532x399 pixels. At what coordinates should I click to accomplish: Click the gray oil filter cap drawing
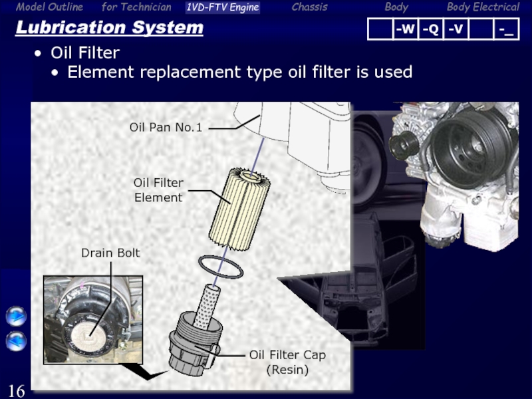click(194, 342)
